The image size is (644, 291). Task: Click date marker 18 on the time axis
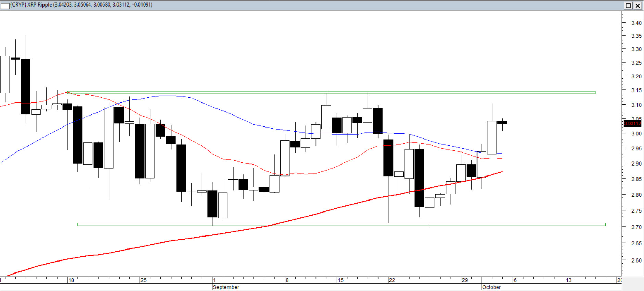click(71, 280)
